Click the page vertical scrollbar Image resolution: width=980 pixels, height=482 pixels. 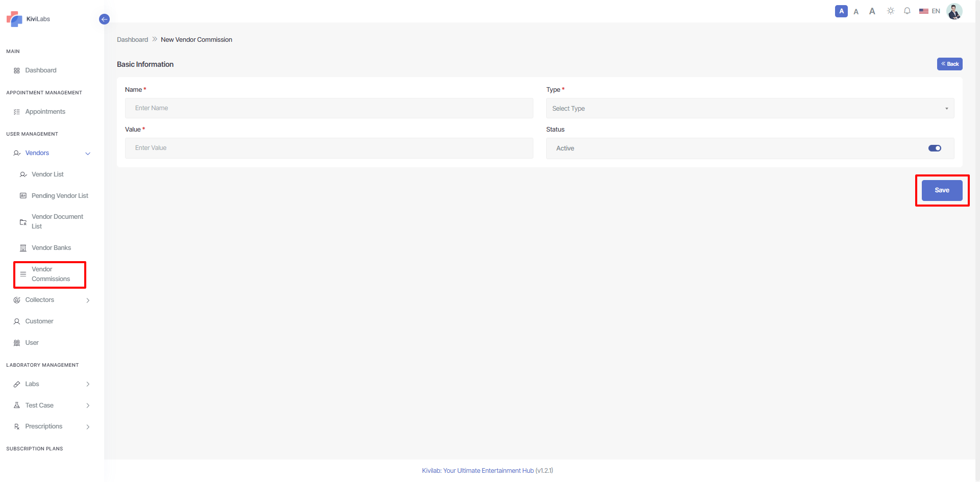pyautogui.click(x=977, y=241)
